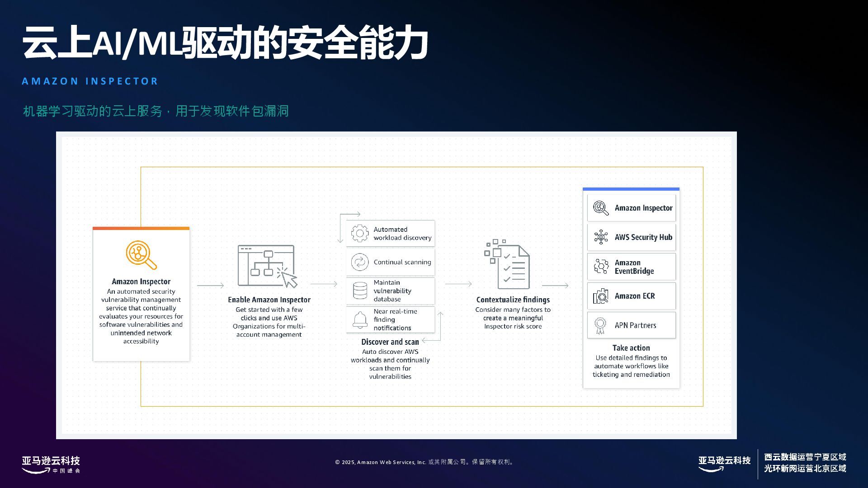The image size is (868, 488).
Task: Click 'Auto discover AWS workloads' description text
Action: tap(390, 364)
